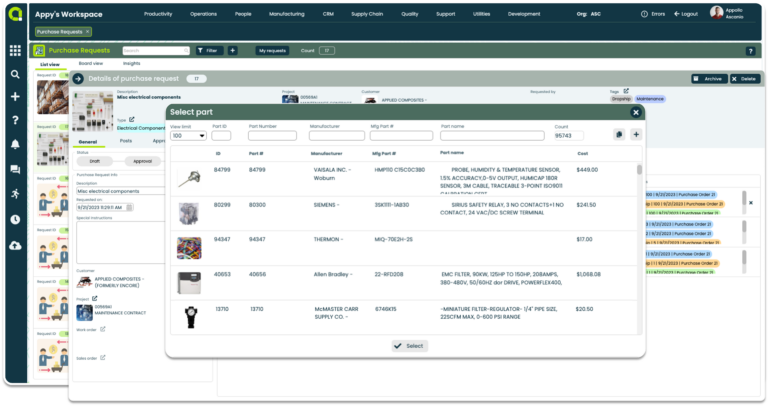The height and width of the screenshot is (406, 768).
Task: Click the add plus icon in Select part dialog
Action: 636,135
